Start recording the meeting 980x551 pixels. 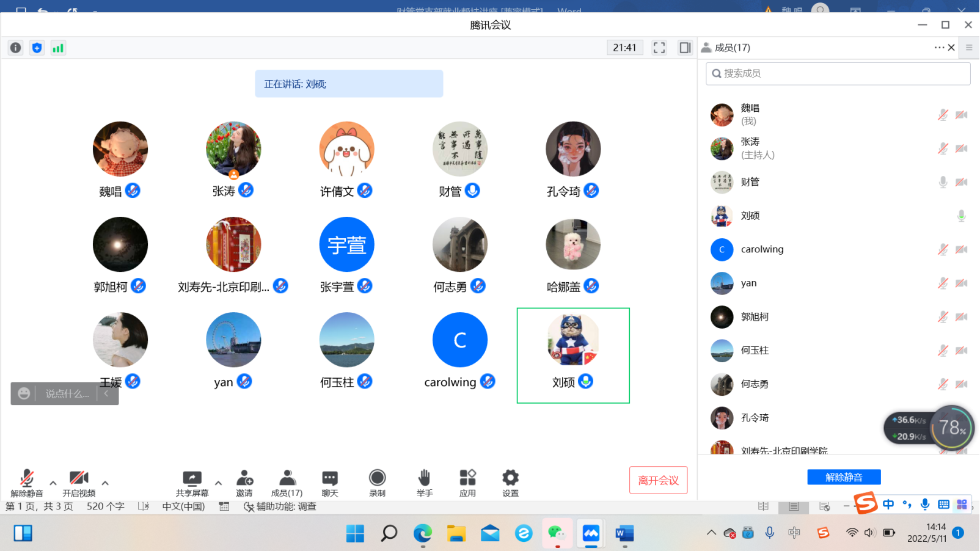pos(378,483)
